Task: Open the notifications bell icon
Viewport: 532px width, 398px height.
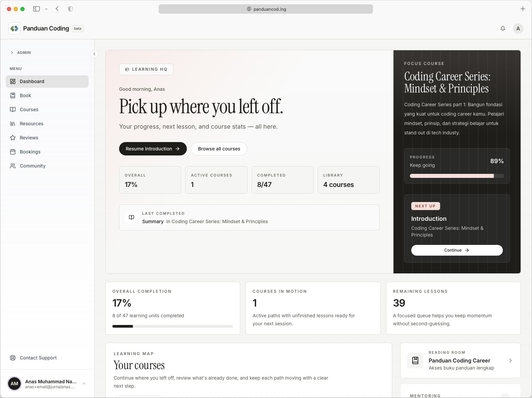Action: (x=502, y=28)
